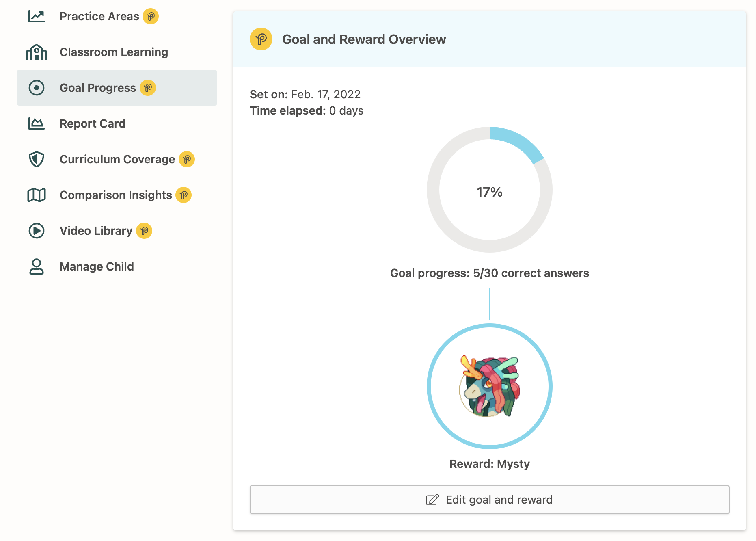Click the Classroom Learning school icon

click(x=36, y=52)
